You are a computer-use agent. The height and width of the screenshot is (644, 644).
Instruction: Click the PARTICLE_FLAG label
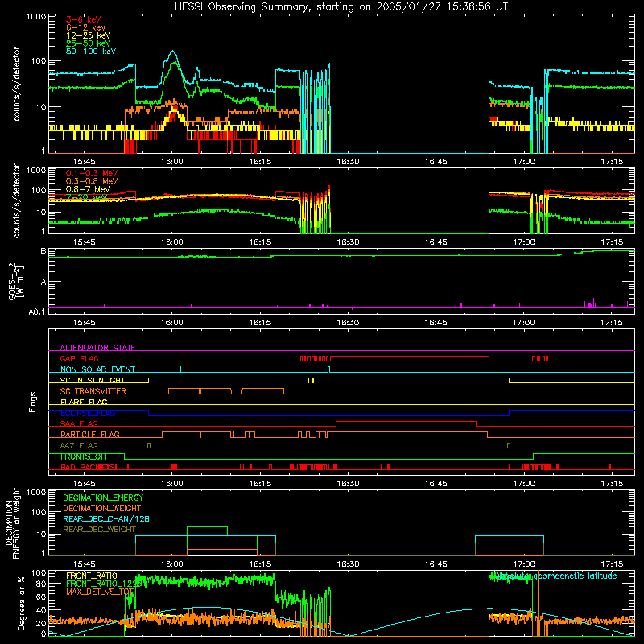pos(90,435)
